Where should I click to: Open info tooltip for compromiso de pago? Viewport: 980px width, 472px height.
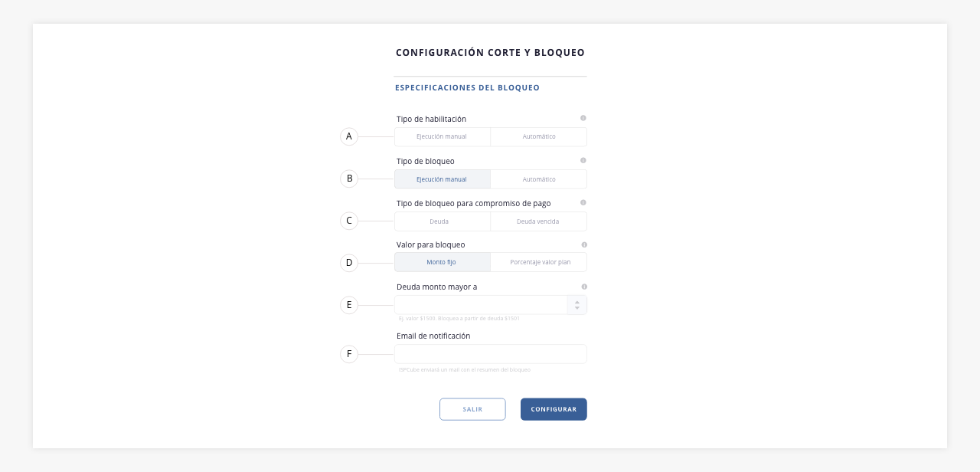coord(583,202)
